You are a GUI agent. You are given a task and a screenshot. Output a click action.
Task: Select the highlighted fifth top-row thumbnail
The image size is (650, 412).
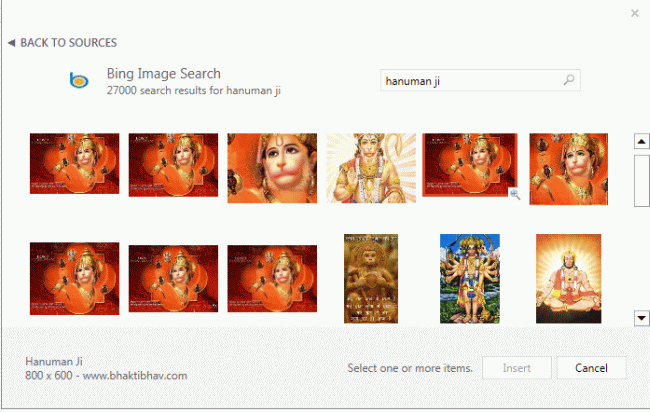(x=470, y=165)
